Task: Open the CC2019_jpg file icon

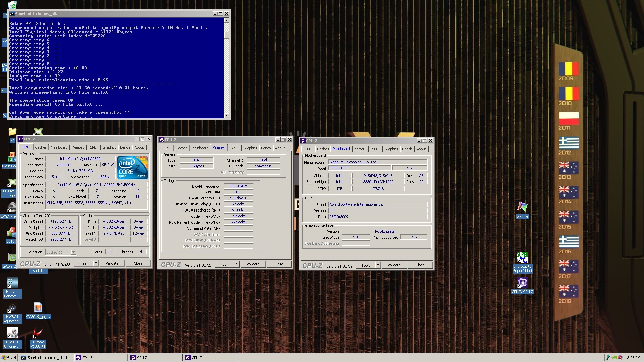Action: (x=38, y=311)
